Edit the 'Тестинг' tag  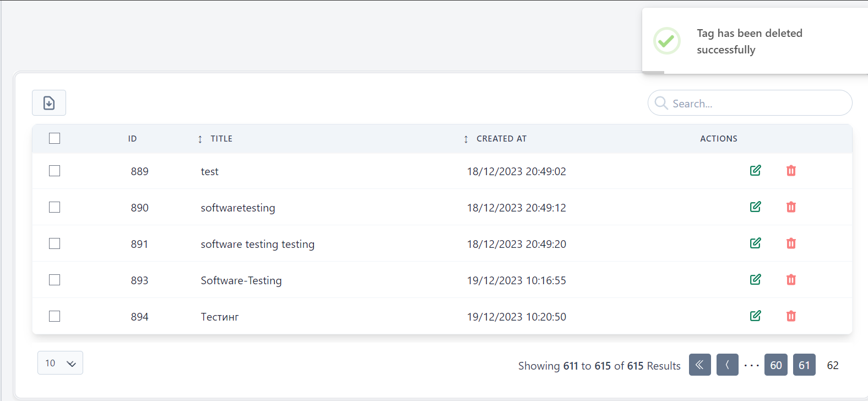pos(755,316)
